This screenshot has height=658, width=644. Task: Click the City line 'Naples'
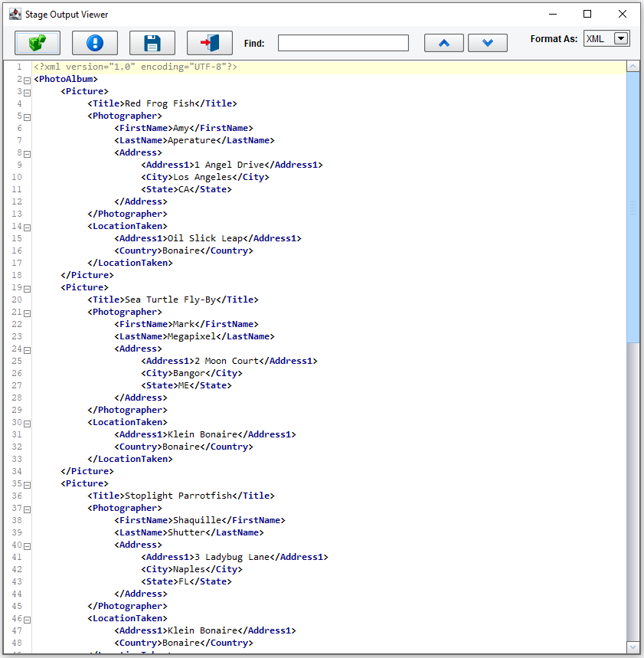191,569
